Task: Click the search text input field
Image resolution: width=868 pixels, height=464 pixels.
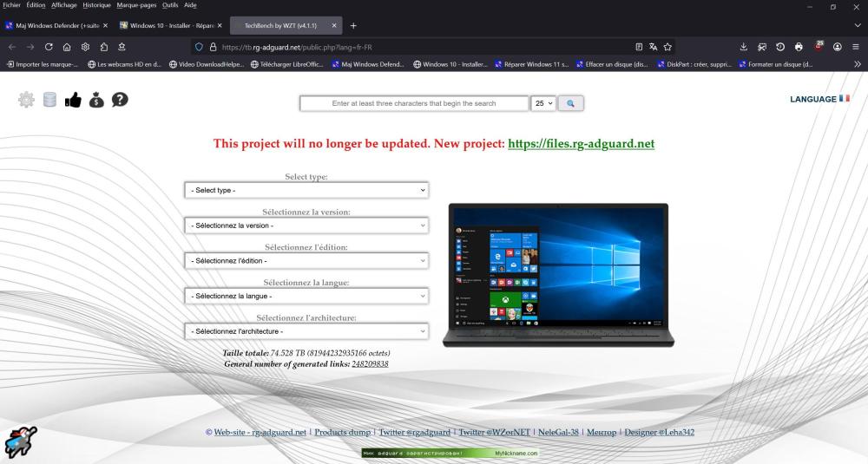Action: point(414,103)
